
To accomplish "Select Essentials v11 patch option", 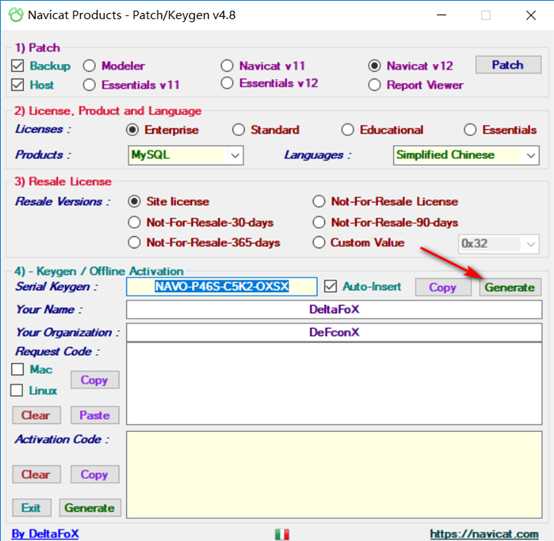I will point(89,85).
